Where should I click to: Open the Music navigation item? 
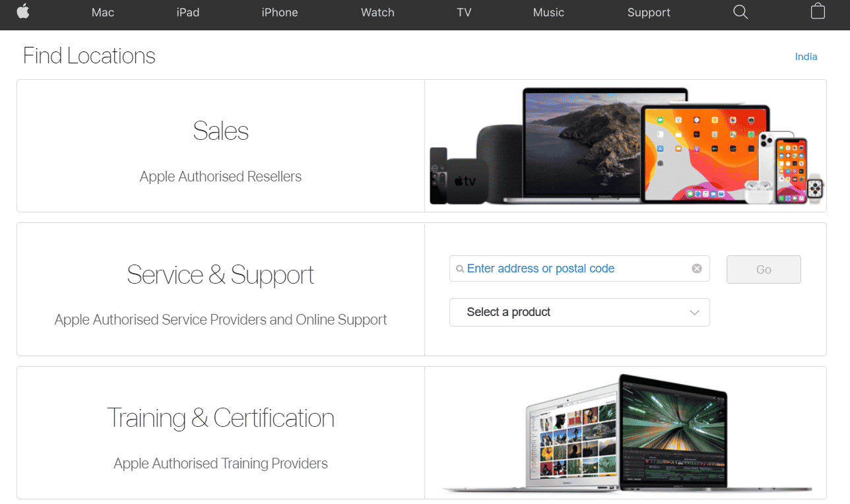tap(548, 13)
